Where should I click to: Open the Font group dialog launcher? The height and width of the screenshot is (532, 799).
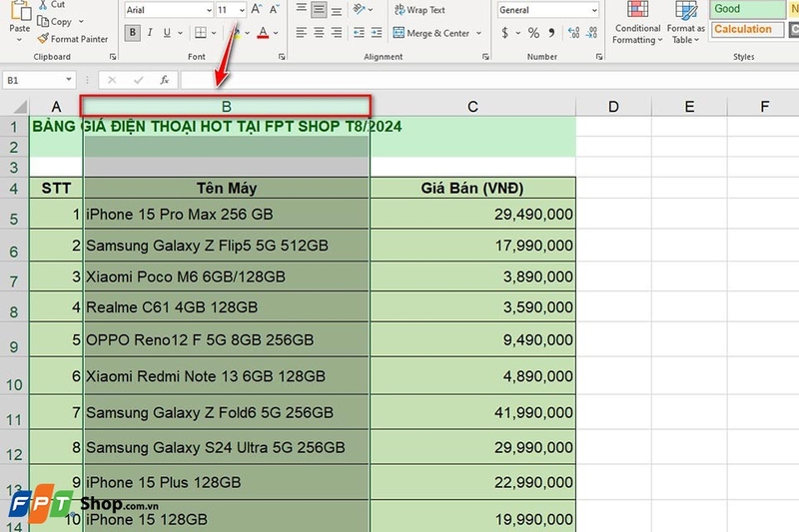click(282, 57)
